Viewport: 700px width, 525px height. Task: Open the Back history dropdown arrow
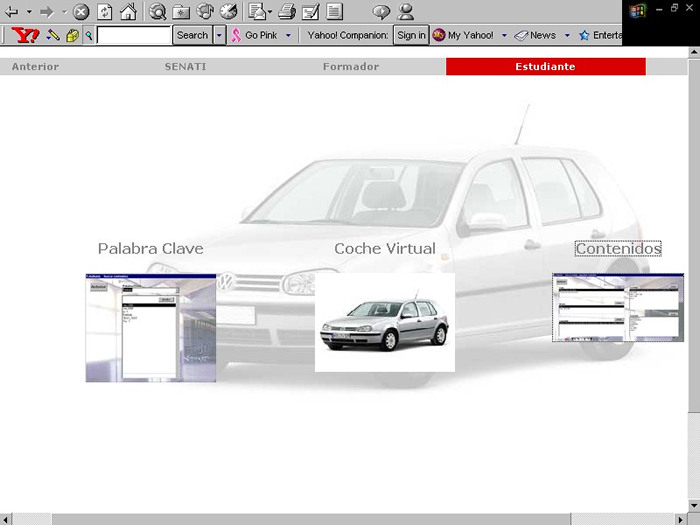[29, 12]
